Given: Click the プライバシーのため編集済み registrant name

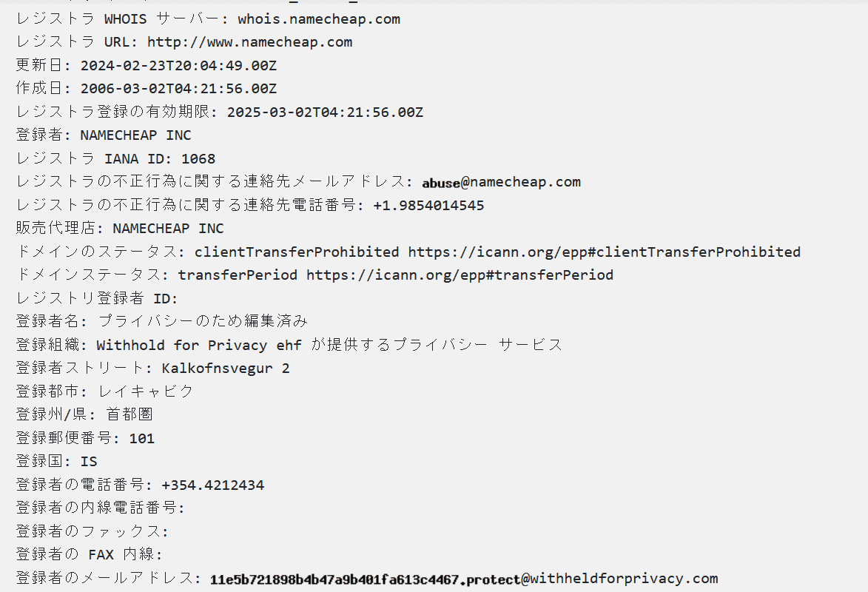Looking at the screenshot, I should 203,322.
